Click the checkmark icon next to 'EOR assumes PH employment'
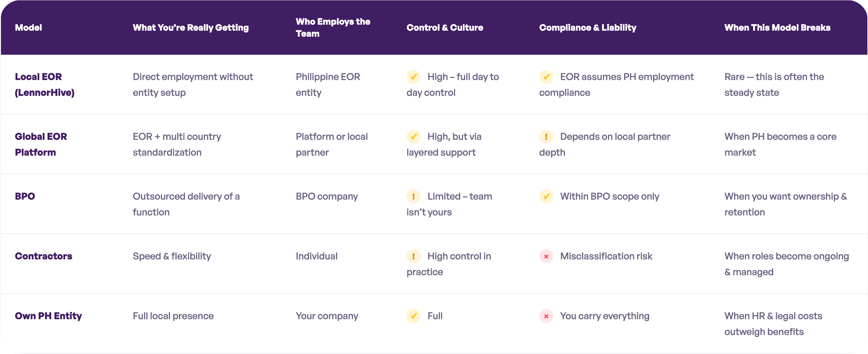 click(546, 77)
